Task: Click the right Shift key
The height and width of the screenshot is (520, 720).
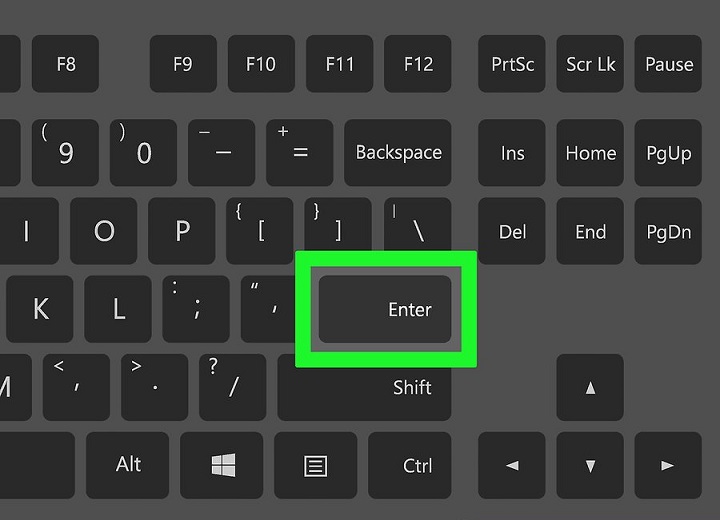Action: tap(365, 387)
